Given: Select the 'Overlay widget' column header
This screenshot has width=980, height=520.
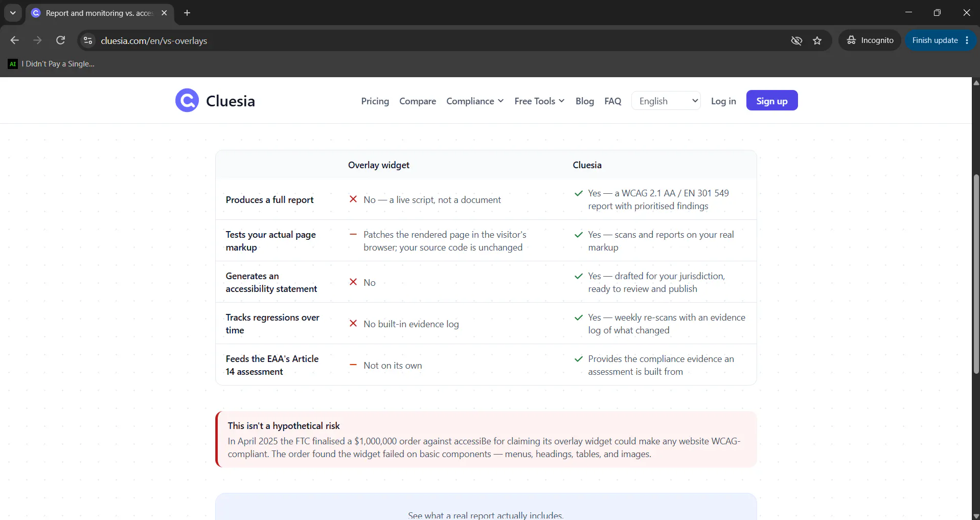Looking at the screenshot, I should click(379, 165).
